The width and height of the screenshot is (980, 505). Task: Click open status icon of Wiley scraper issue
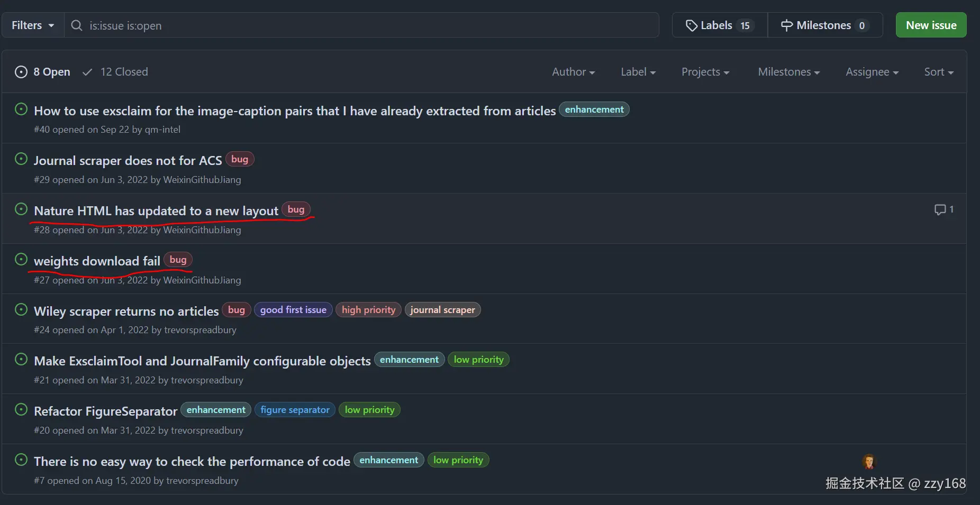21,310
